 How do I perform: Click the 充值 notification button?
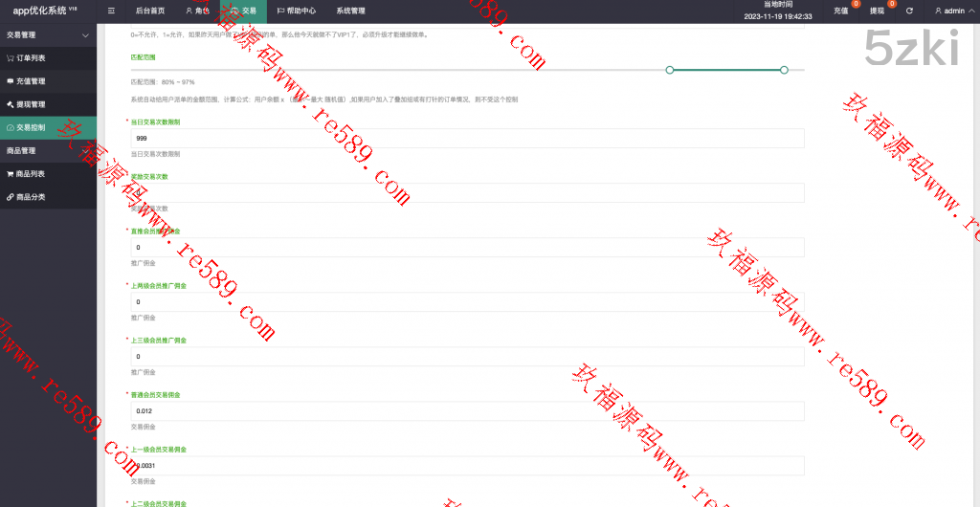pyautogui.click(x=840, y=11)
